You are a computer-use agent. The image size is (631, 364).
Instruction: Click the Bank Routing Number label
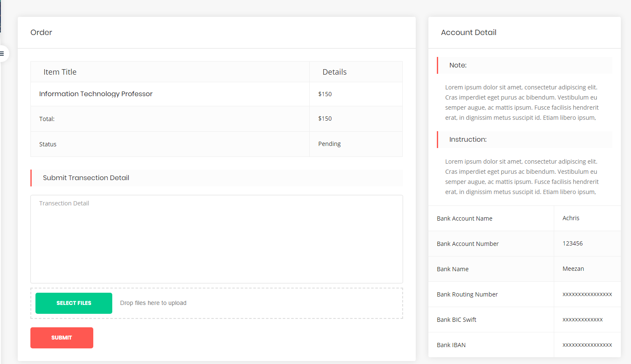(467, 294)
